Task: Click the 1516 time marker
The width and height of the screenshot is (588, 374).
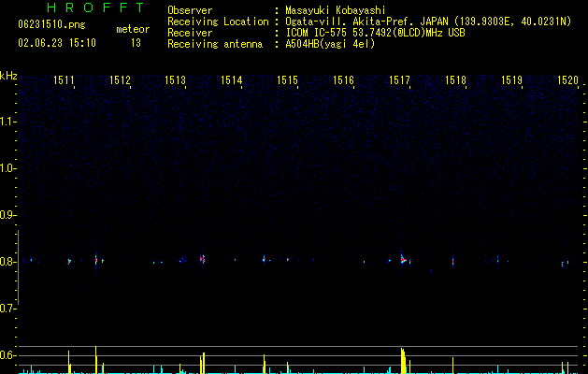Action: click(x=343, y=80)
